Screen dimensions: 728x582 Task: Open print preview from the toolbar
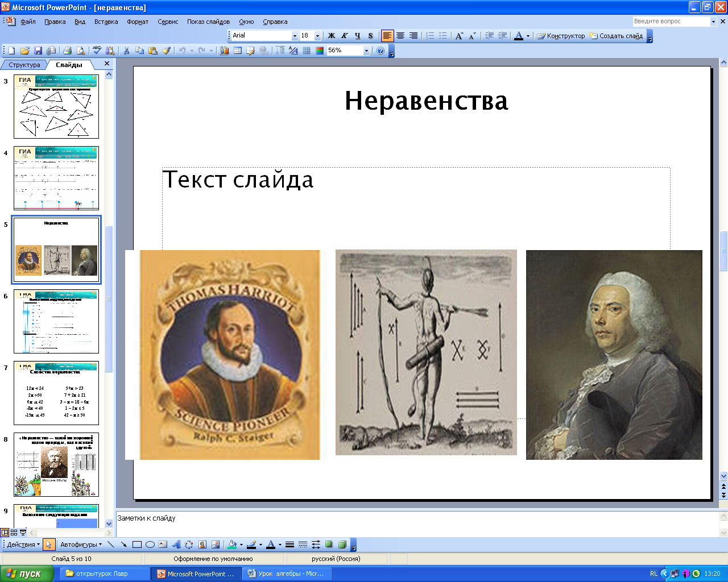81,51
